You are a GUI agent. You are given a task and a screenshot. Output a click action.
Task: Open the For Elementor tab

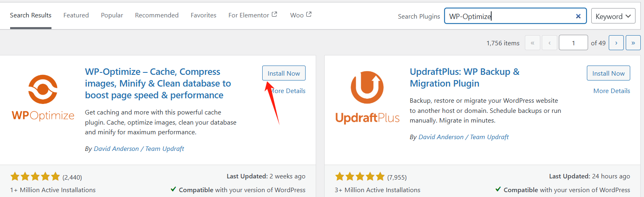point(252,15)
